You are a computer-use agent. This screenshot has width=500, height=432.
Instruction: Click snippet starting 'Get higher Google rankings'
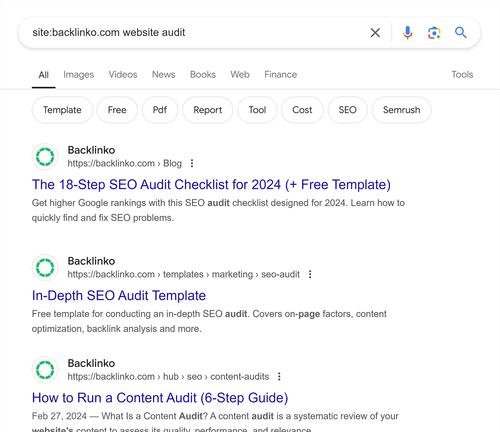pyautogui.click(x=218, y=210)
